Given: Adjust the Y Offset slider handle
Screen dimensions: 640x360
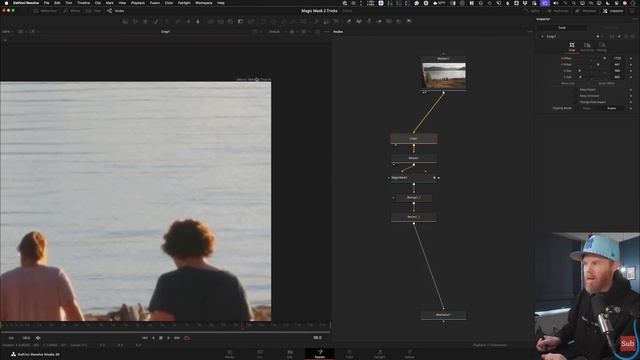Looking at the screenshot, I should point(598,64).
